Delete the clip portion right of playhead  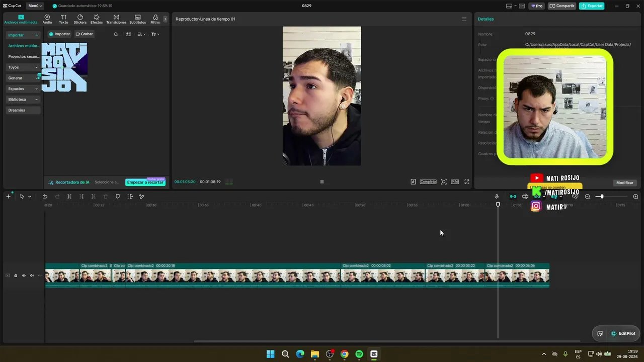coord(94,197)
